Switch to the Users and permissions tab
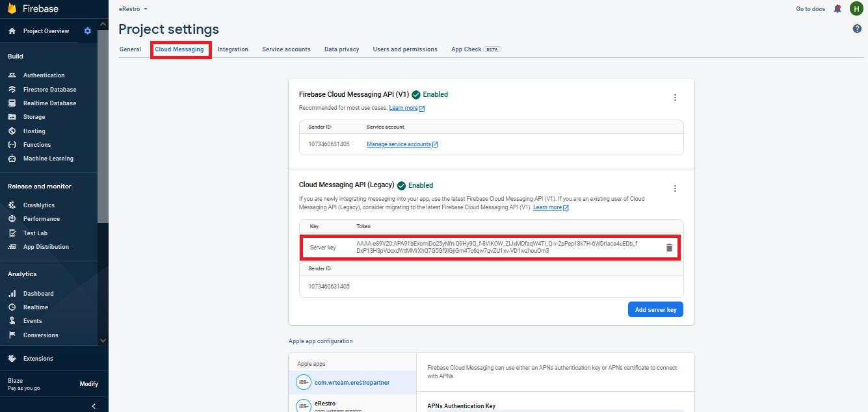 click(x=404, y=49)
